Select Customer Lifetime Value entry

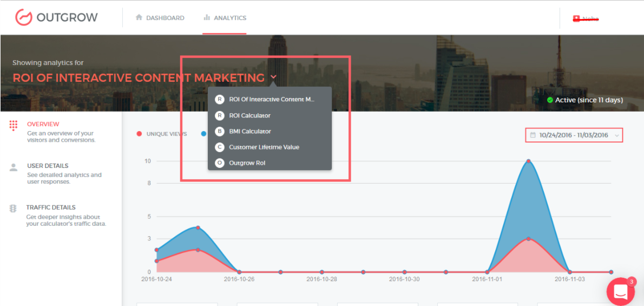click(x=270, y=147)
